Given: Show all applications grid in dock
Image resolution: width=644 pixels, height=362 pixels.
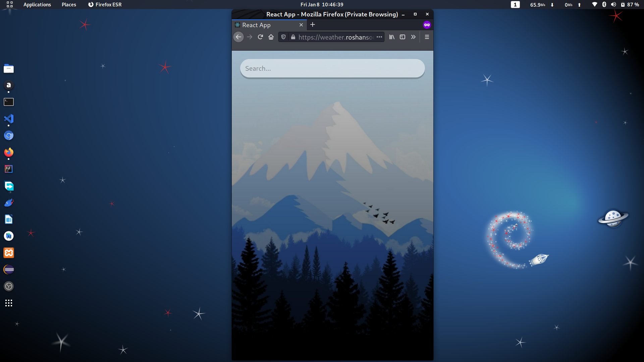Looking at the screenshot, I should pos(9,303).
